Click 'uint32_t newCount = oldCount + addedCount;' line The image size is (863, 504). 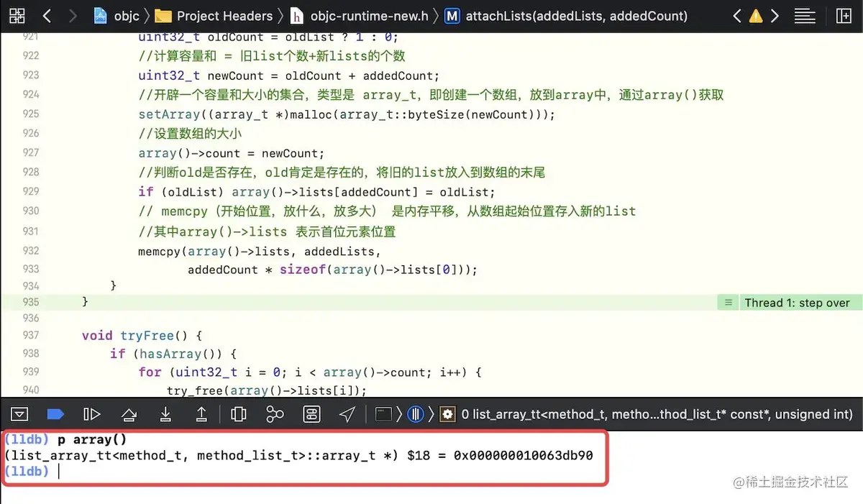point(288,75)
